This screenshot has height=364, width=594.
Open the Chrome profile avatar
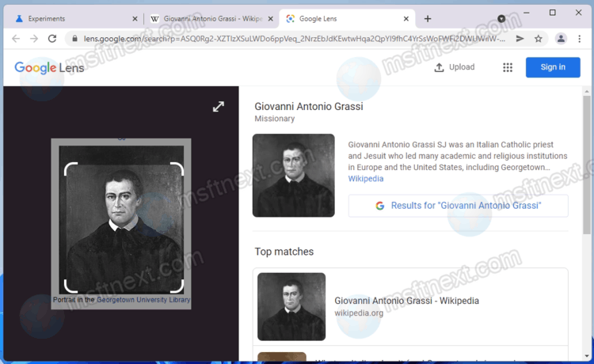coord(561,39)
